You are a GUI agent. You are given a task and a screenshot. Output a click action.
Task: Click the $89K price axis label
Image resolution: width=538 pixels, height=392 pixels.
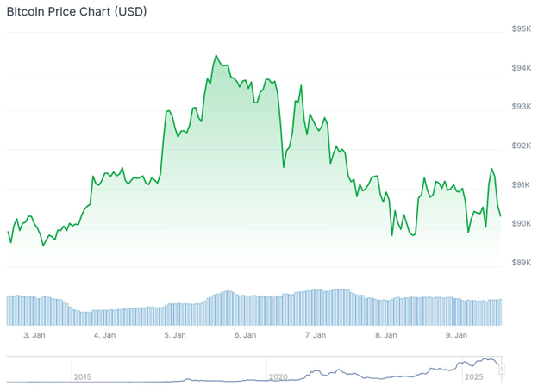522,263
